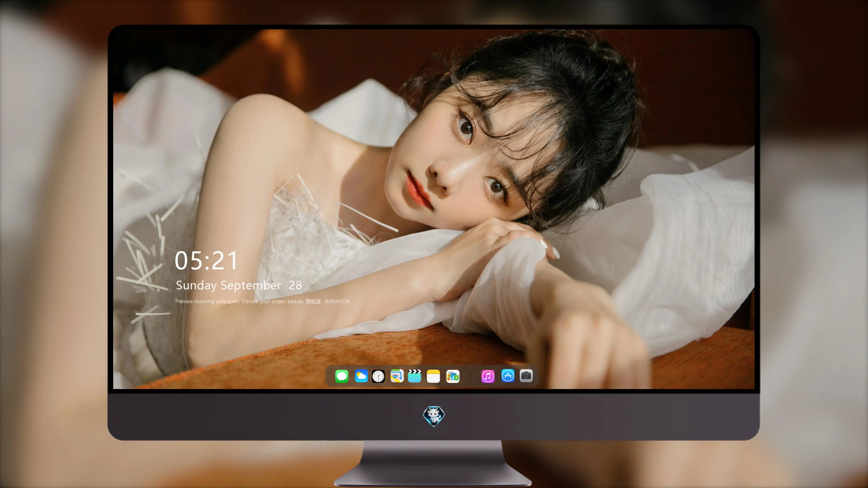The height and width of the screenshot is (488, 868).
Task: Click the 05:21 clock display
Action: tap(206, 261)
